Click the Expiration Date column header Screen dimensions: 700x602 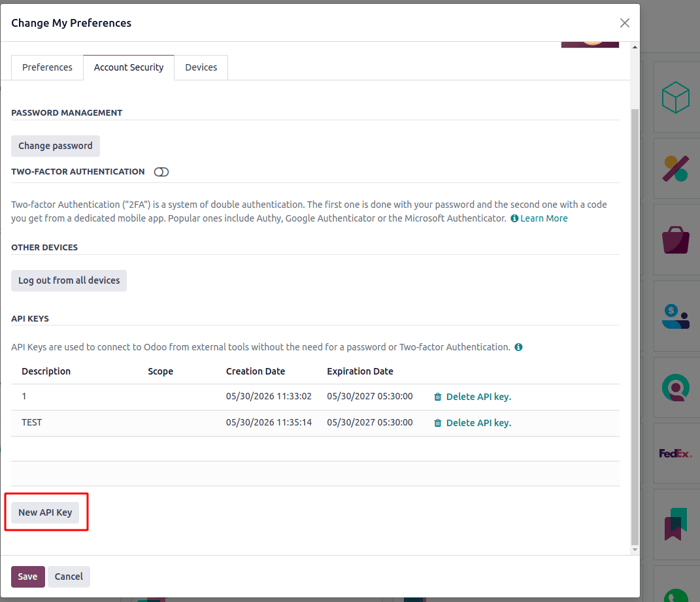pos(360,371)
